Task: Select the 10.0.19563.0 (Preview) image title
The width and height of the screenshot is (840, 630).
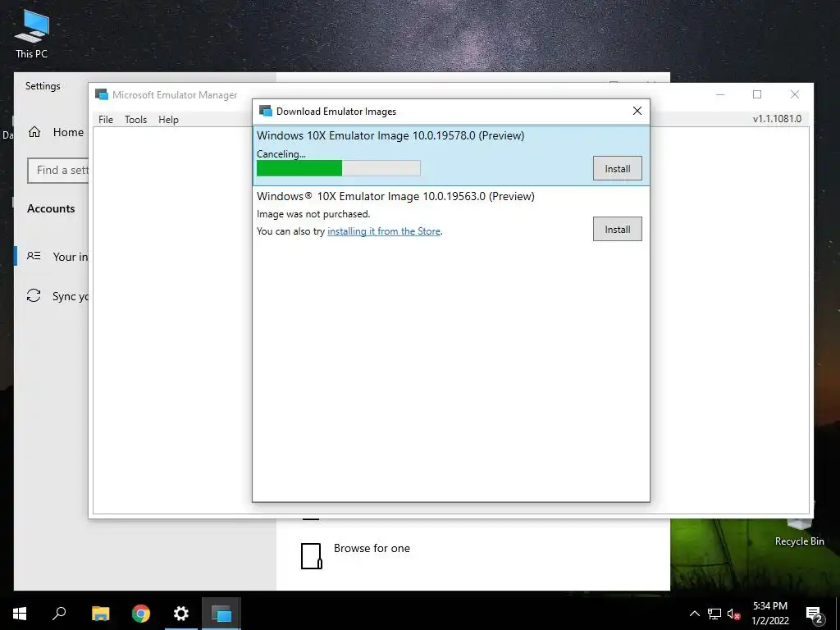Action: (395, 196)
